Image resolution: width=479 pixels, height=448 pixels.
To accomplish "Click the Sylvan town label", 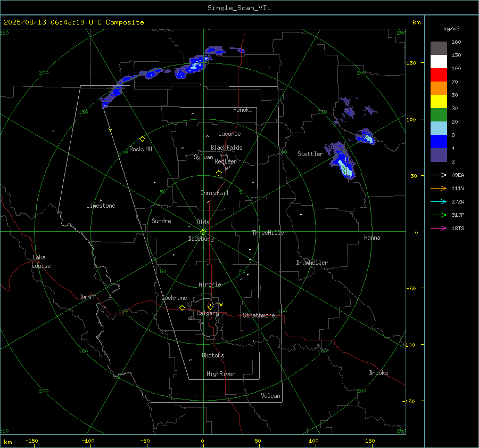I will coord(203,158).
